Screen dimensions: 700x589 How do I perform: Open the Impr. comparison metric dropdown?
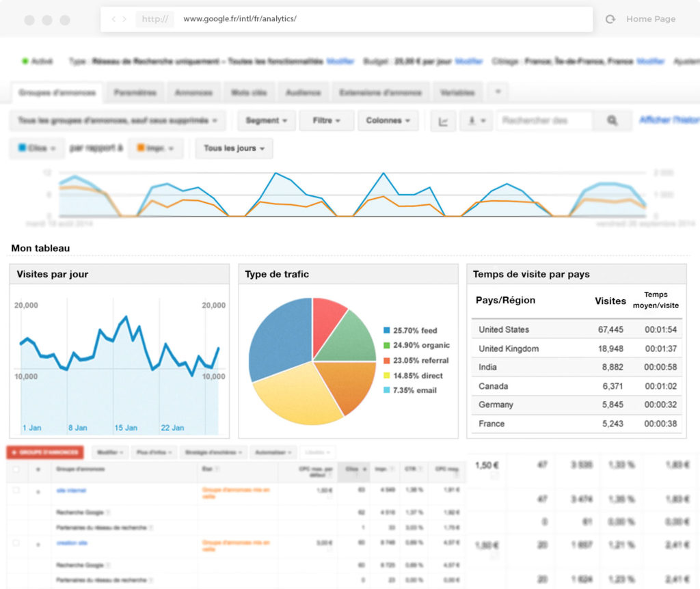155,148
